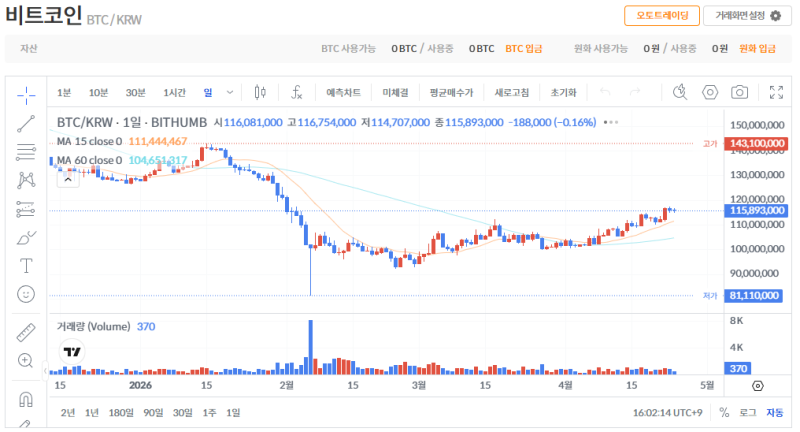Toggle 자동 auto scale
This screenshot has height=432, width=800.
(x=774, y=413)
